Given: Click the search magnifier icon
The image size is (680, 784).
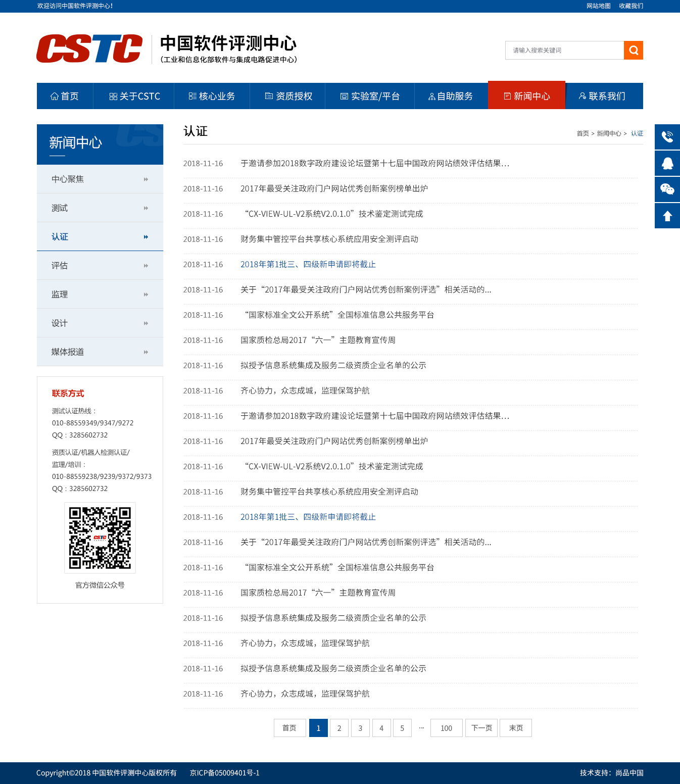Looking at the screenshot, I should 633,50.
